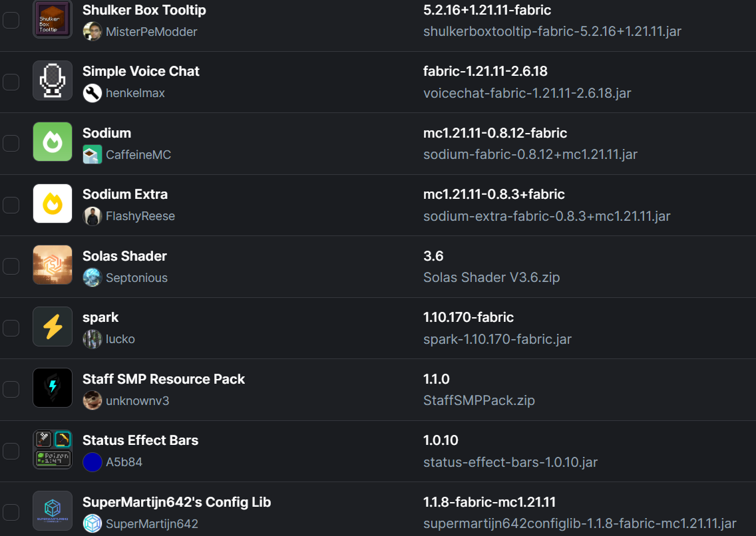The image size is (756, 536).
Task: Open the Staff SMP Resource Pack icon
Action: pos(53,388)
